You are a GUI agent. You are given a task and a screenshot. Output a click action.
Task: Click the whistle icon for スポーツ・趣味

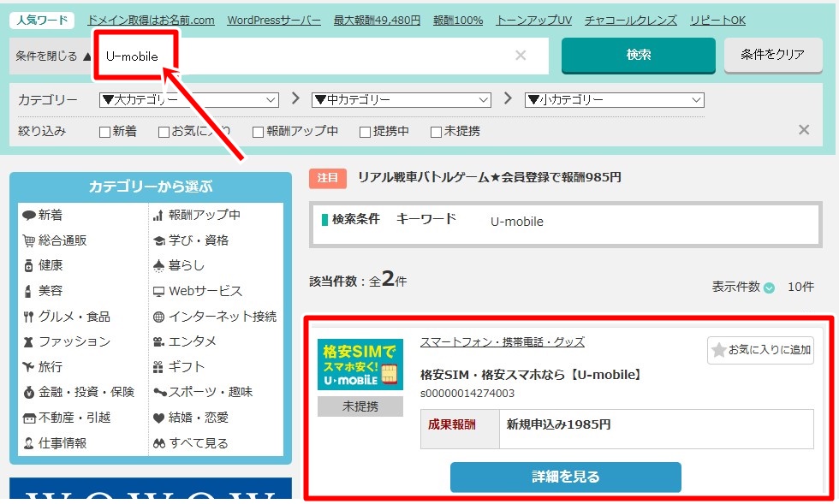[x=160, y=392]
